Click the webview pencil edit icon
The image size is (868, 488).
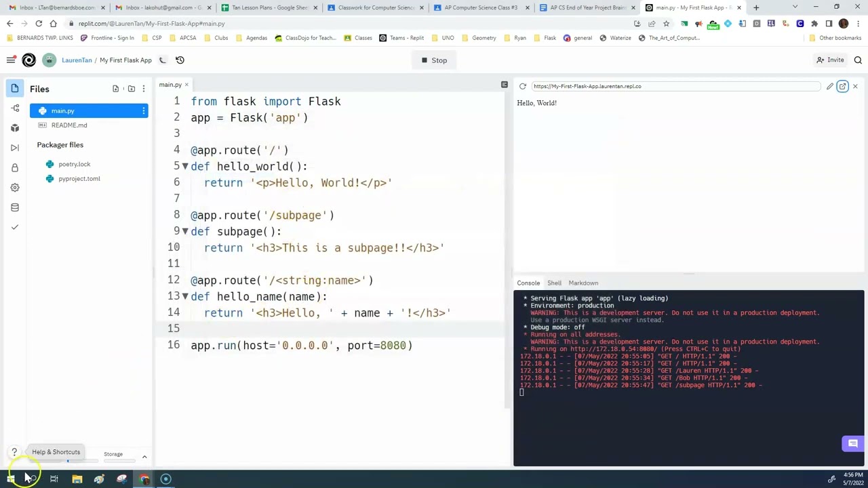(x=830, y=86)
